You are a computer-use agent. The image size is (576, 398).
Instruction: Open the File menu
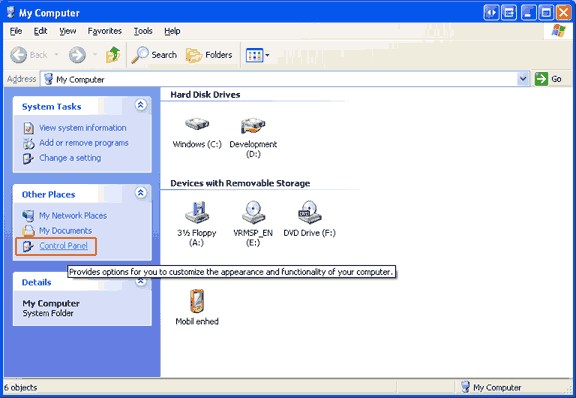[16, 31]
